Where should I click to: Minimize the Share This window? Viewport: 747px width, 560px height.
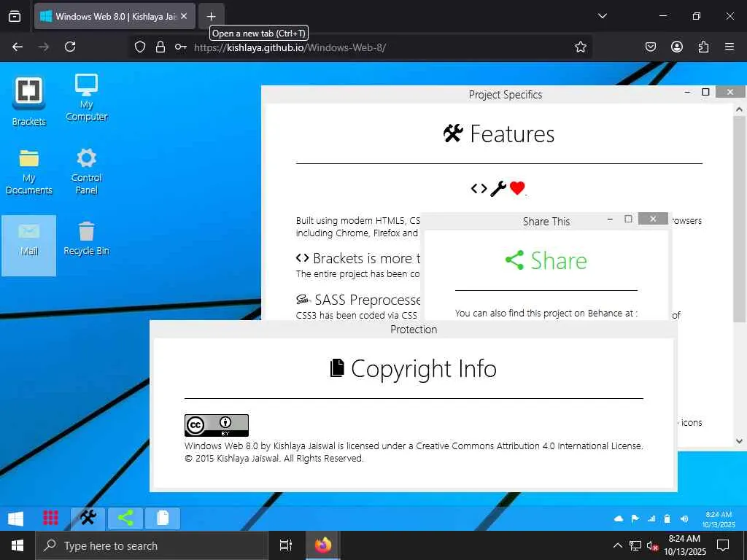pos(610,219)
